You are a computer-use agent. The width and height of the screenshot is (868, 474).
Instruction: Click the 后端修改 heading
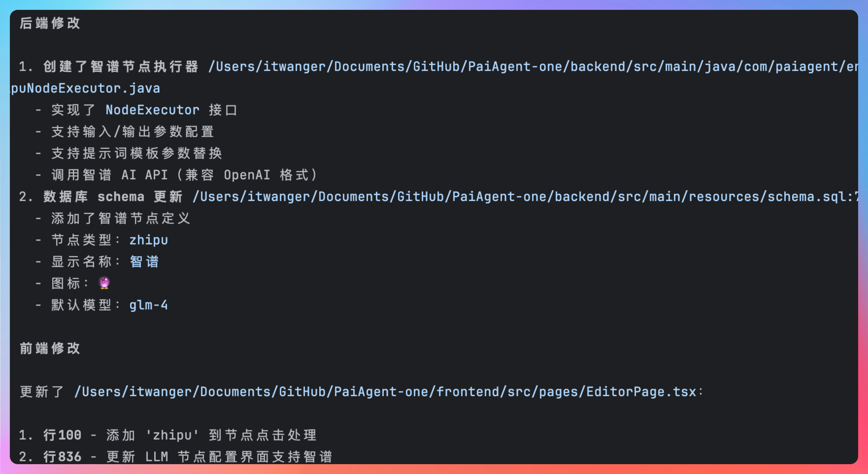point(50,23)
